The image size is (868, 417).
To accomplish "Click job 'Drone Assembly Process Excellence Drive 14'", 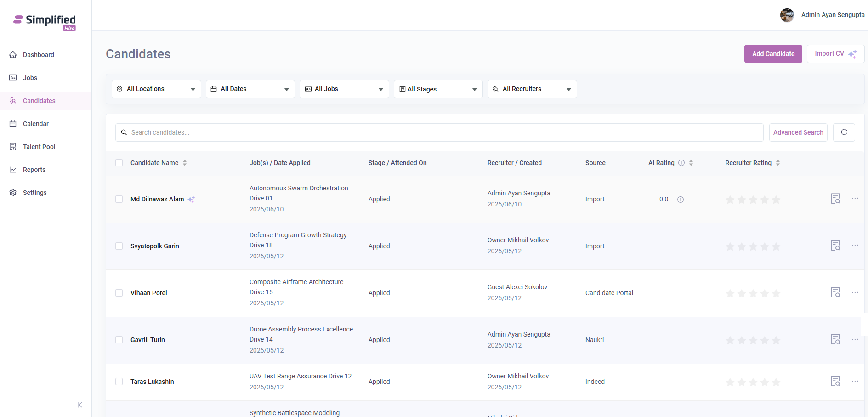I will click(x=301, y=334).
